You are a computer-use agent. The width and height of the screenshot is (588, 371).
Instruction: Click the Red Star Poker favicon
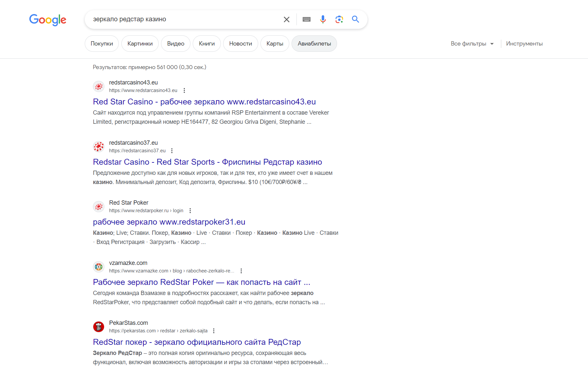pyautogui.click(x=98, y=207)
